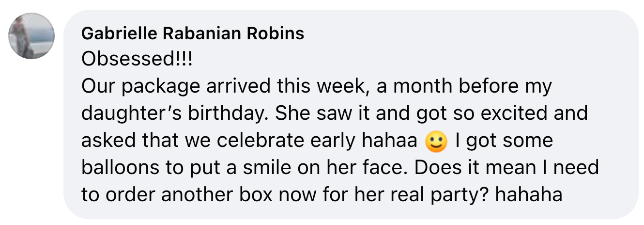The width and height of the screenshot is (644, 225).
Task: Click the smiley face emoji in comment
Action: click(x=436, y=142)
